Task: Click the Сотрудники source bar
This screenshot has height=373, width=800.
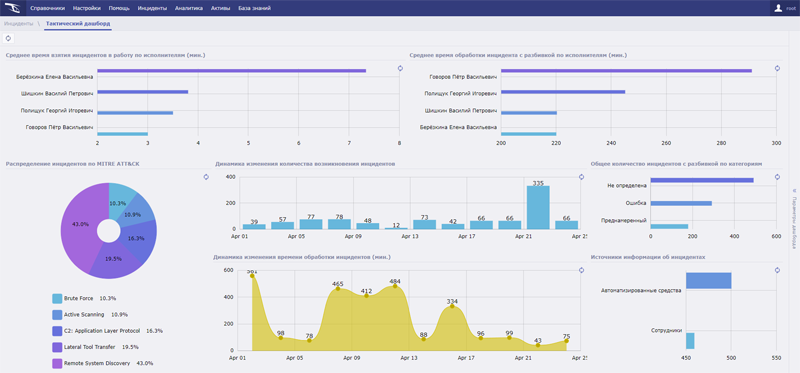Action: coord(690,341)
